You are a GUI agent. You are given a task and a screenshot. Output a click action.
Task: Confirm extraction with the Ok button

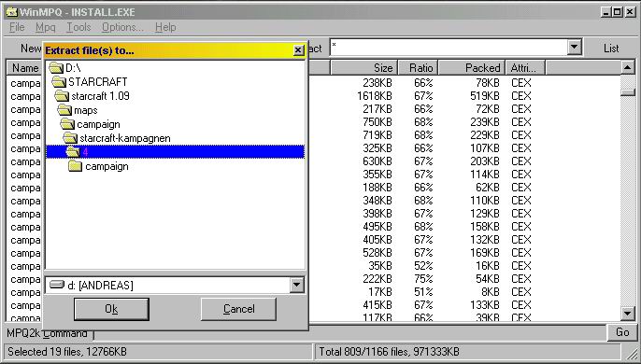[111, 309]
